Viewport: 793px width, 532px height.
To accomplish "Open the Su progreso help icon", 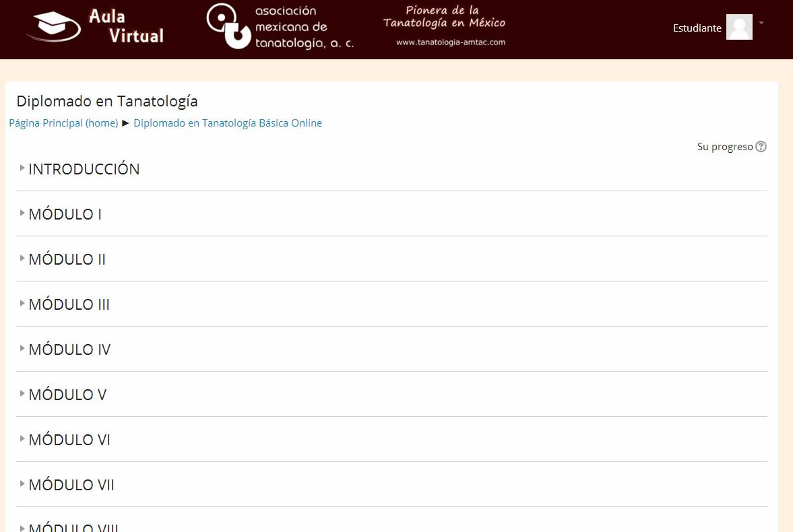I will click(761, 146).
